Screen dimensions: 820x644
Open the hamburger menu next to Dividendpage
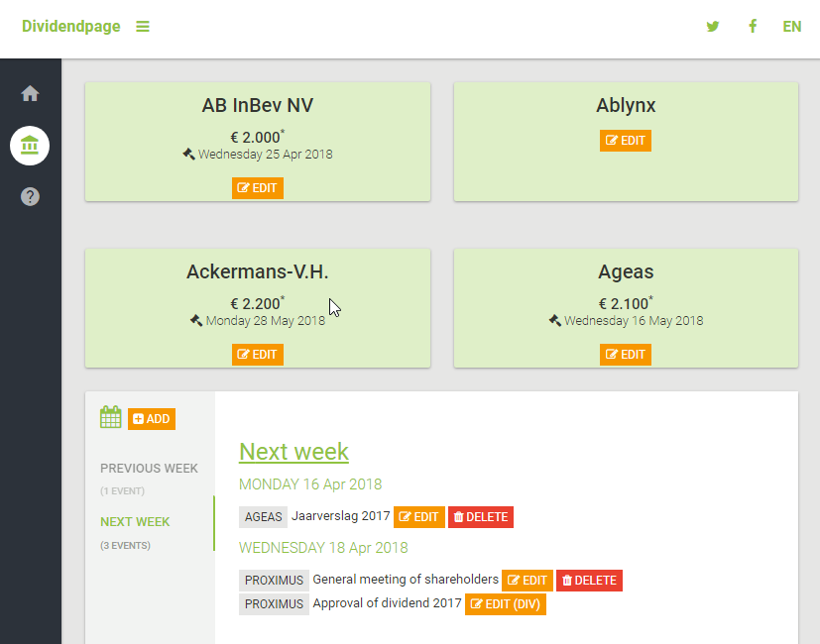[x=143, y=27]
